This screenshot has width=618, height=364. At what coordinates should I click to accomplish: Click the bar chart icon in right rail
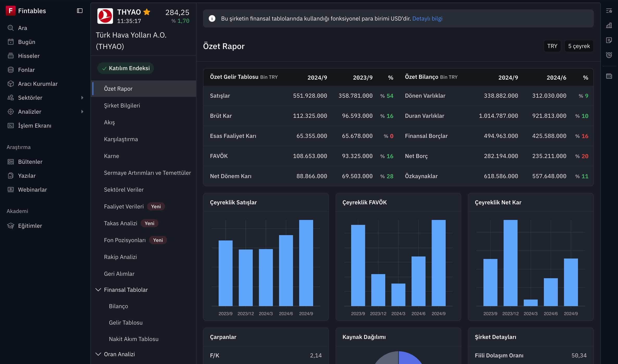[x=609, y=25]
